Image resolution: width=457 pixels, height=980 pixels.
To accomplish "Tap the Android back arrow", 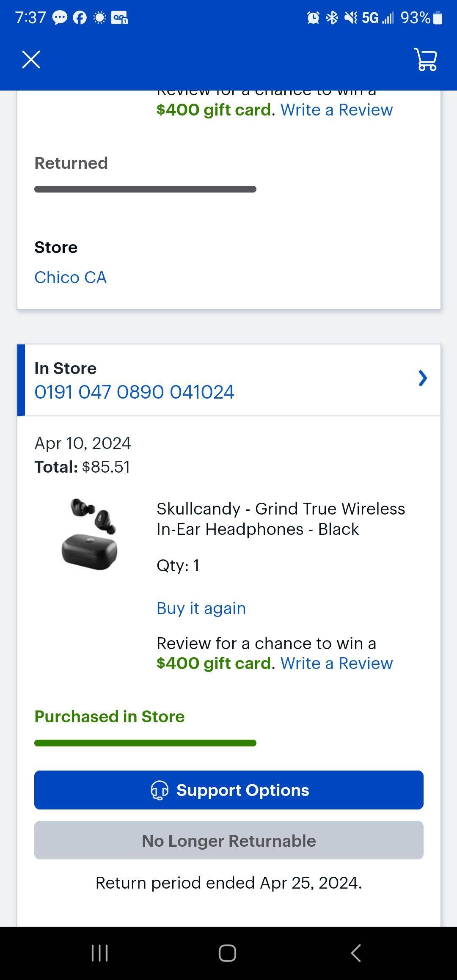I will coord(356,953).
